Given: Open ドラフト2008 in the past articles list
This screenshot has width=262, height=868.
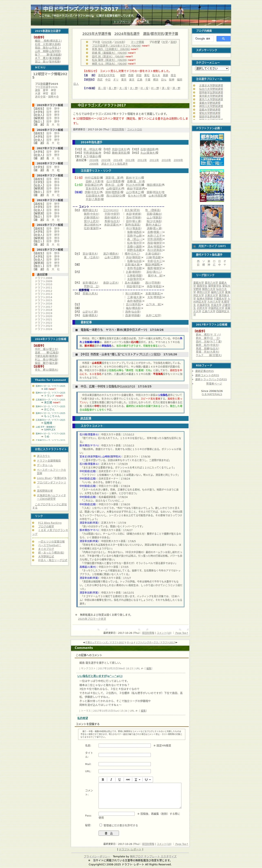Looking at the screenshot, I should [x=44, y=278].
